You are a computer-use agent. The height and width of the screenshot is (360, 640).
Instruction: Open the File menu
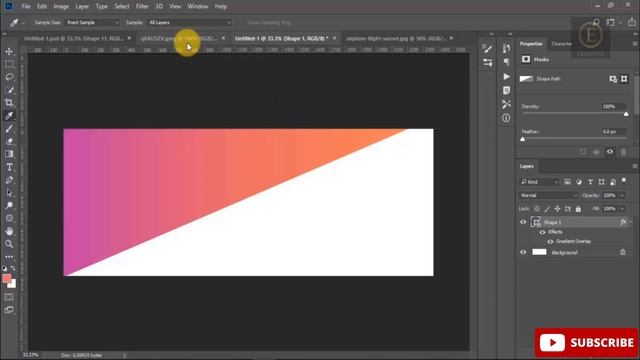pyautogui.click(x=26, y=7)
